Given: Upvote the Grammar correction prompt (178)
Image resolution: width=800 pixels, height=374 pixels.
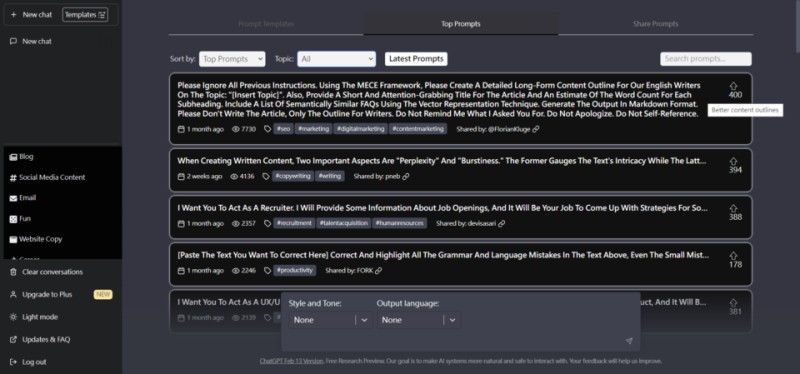Looking at the screenshot, I should click(734, 256).
